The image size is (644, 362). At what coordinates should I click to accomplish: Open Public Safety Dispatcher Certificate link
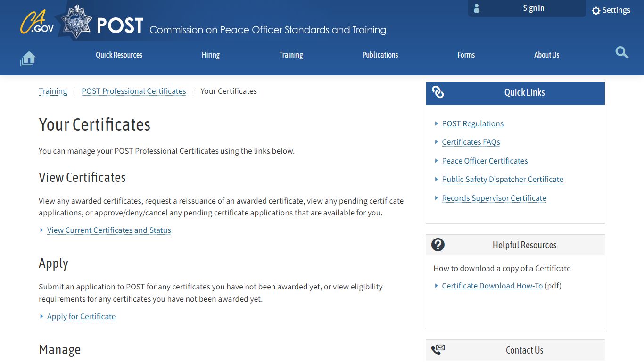point(503,179)
